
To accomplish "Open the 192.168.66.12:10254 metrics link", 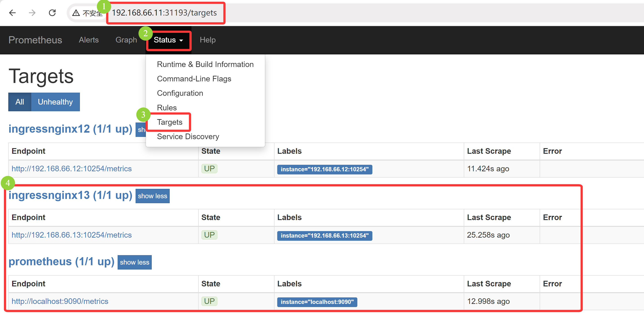I will tap(72, 169).
